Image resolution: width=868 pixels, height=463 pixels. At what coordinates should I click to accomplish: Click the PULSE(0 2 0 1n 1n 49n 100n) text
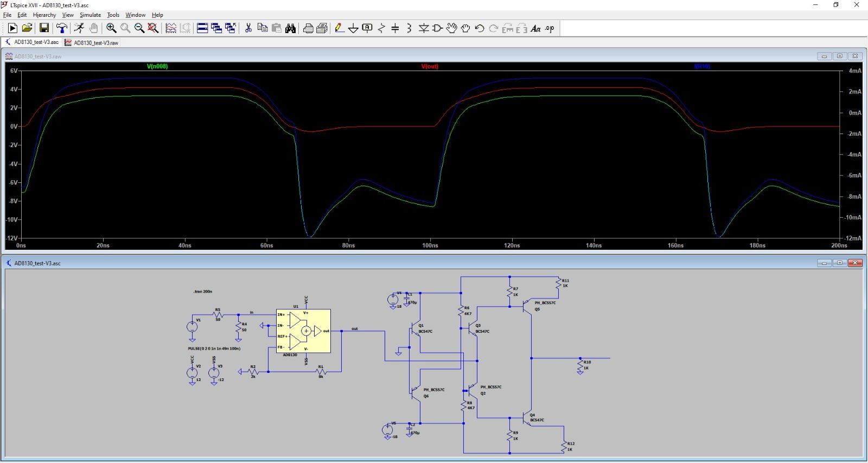point(214,348)
